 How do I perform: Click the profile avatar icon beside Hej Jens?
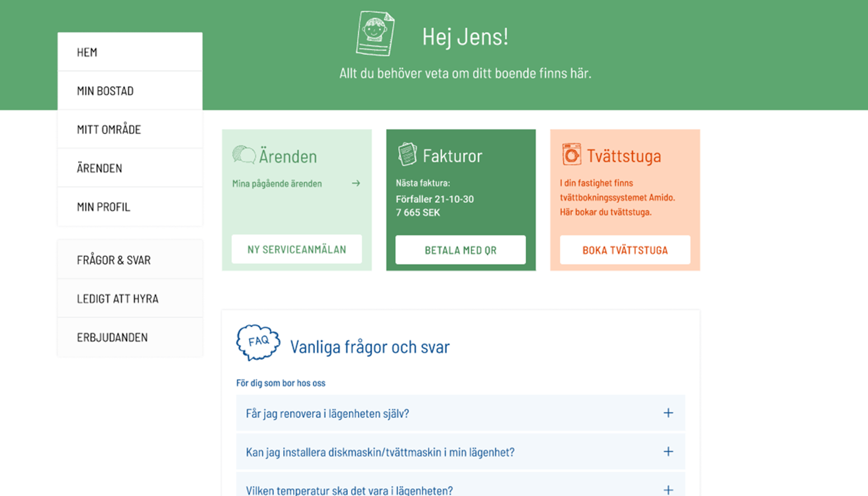(375, 34)
